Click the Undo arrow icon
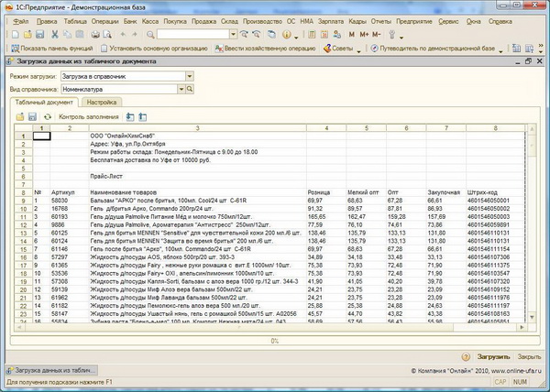Screen dimensions: 550x392 (123, 34)
